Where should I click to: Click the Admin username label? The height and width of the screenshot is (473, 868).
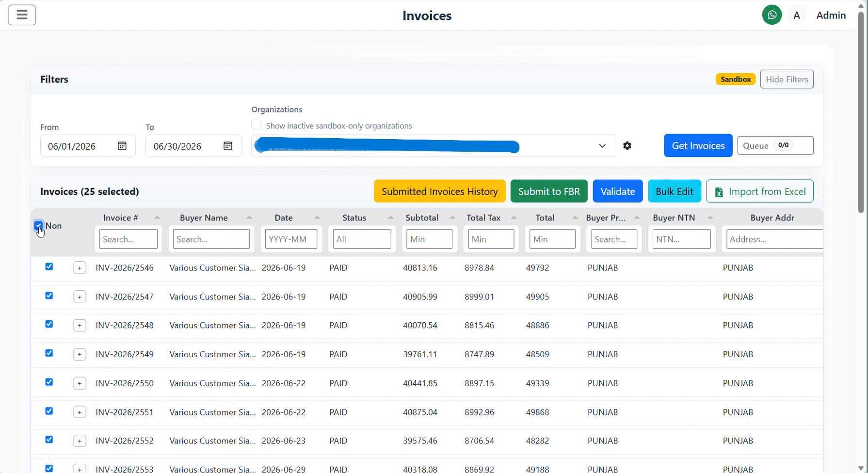[x=831, y=16]
